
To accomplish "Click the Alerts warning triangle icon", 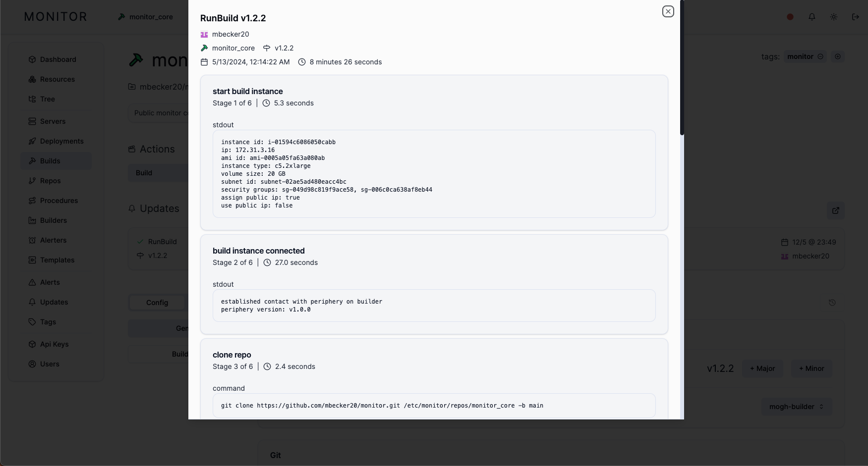I will [x=32, y=282].
